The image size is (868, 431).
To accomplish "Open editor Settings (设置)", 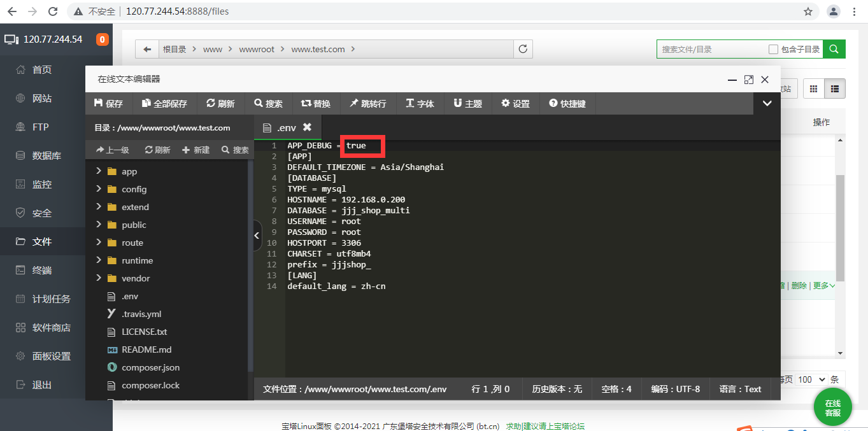I will click(515, 103).
